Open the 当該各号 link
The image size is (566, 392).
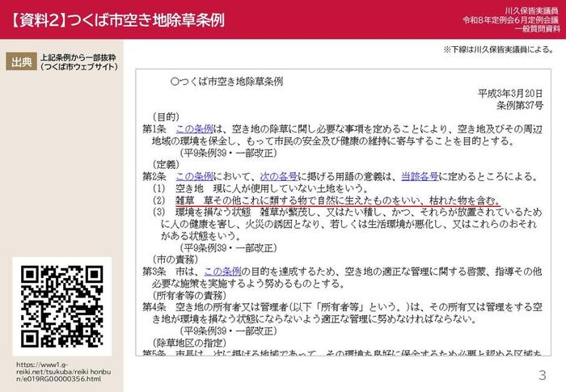coord(420,176)
